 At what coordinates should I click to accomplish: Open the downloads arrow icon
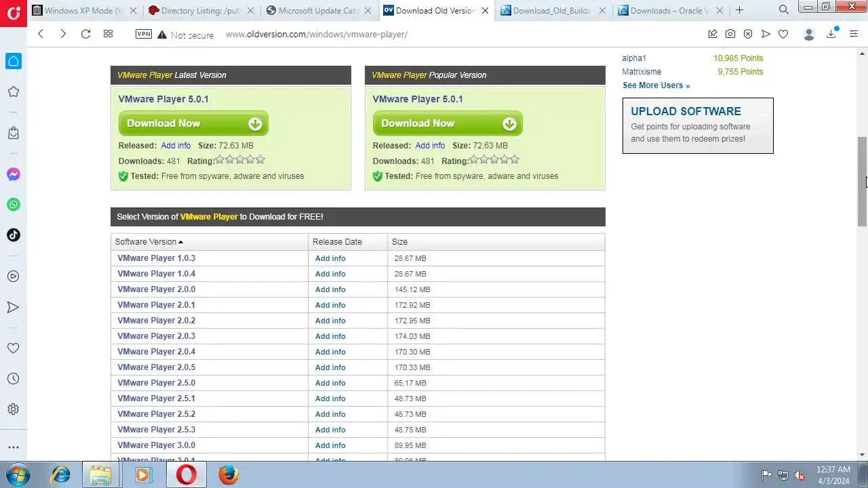(x=831, y=34)
